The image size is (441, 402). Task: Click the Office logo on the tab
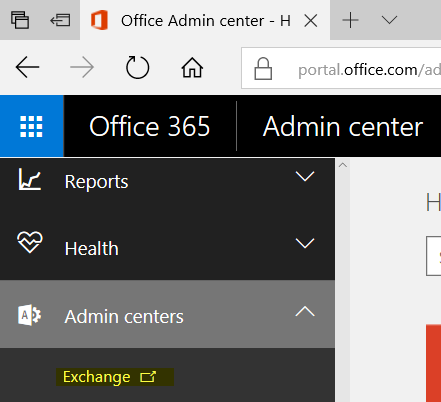click(99, 20)
